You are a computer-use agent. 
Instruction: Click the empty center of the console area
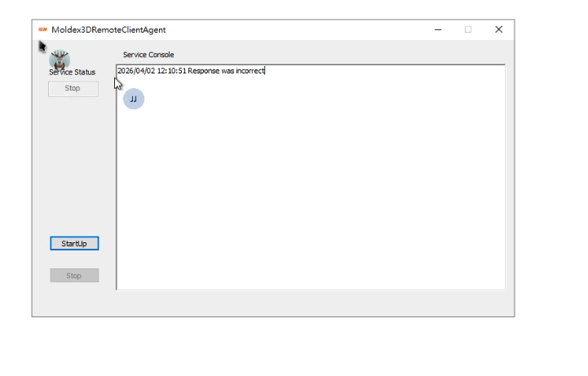pos(310,179)
